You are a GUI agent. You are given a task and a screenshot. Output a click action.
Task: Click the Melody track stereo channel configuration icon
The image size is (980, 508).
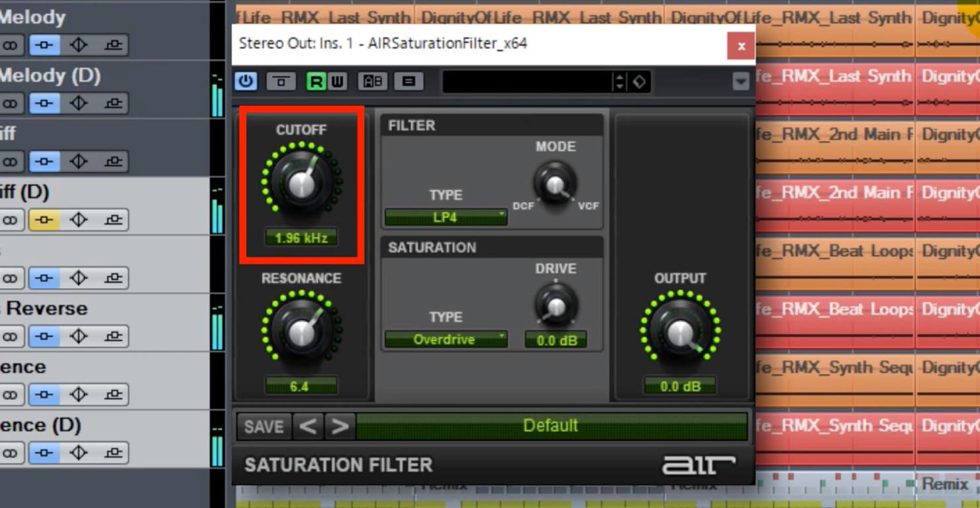9,45
